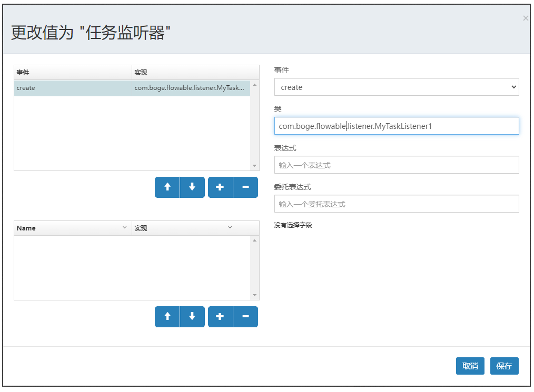Remove the selected task listener with minus
This screenshot has width=534, height=392.
245,187
